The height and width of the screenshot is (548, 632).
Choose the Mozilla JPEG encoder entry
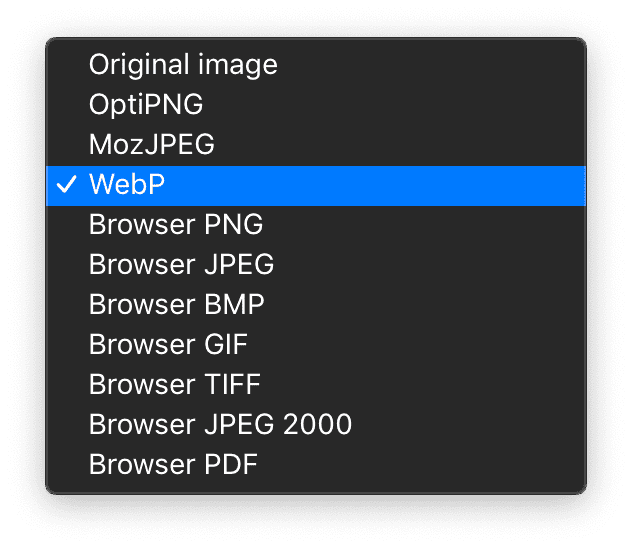click(x=151, y=146)
